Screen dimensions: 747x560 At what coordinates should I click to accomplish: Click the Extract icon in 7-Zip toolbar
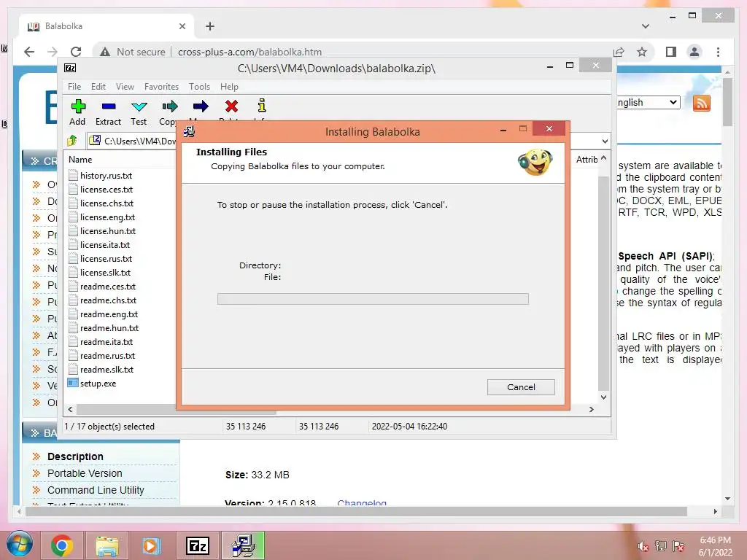(x=108, y=106)
